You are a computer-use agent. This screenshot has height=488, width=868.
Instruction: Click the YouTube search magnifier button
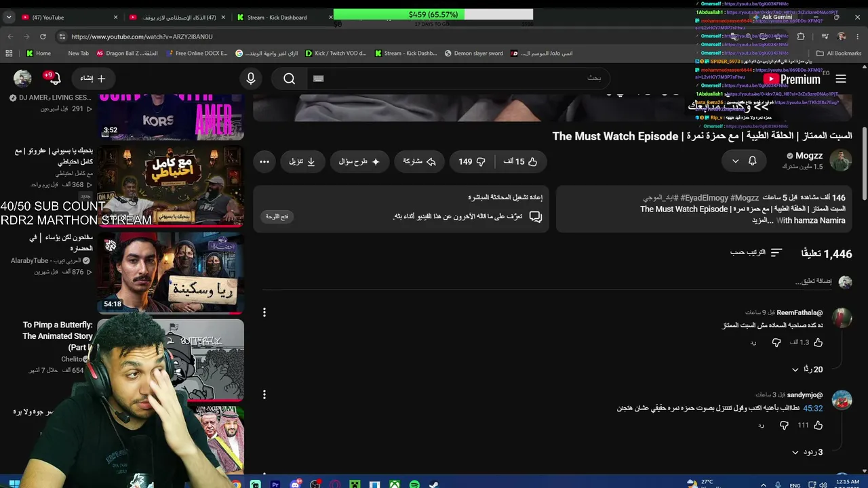[x=290, y=79]
